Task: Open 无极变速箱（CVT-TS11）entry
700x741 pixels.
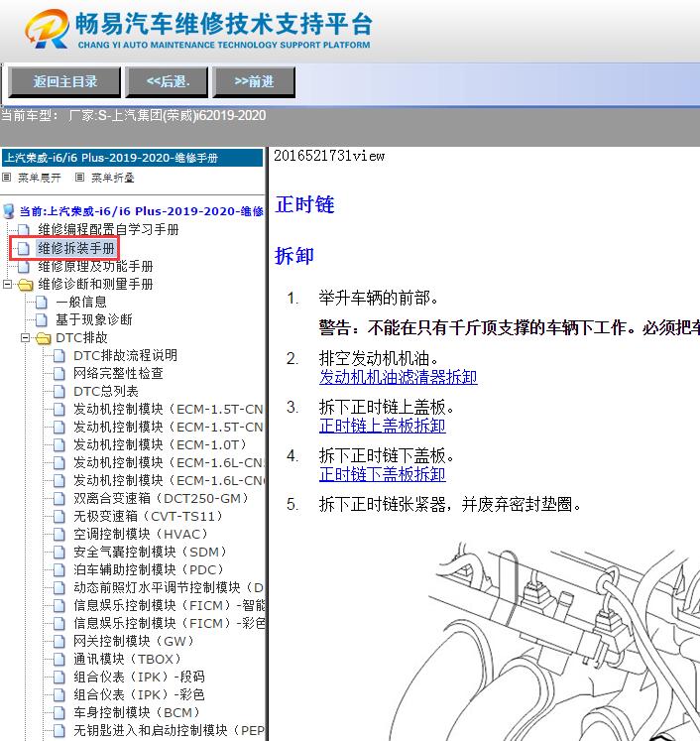Action: (x=148, y=516)
